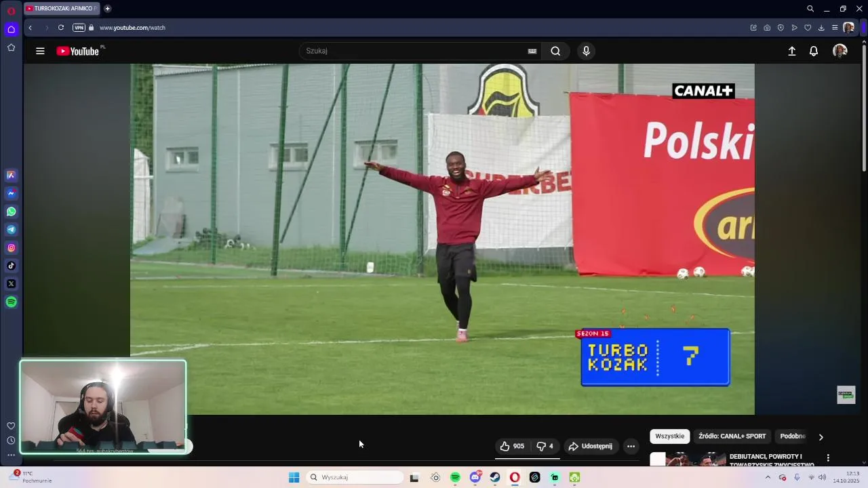The image size is (868, 488).
Task: Select the Źródło: CANAL+ SPORT chip
Action: (732, 436)
